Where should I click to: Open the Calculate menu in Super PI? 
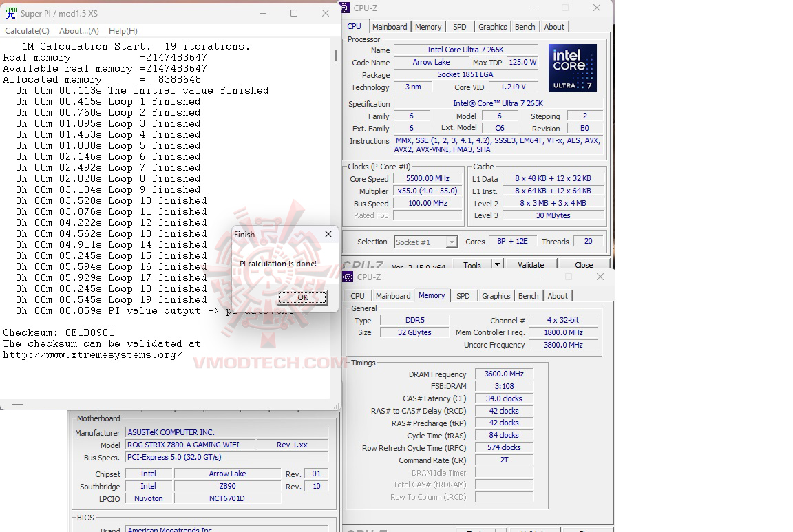click(27, 30)
